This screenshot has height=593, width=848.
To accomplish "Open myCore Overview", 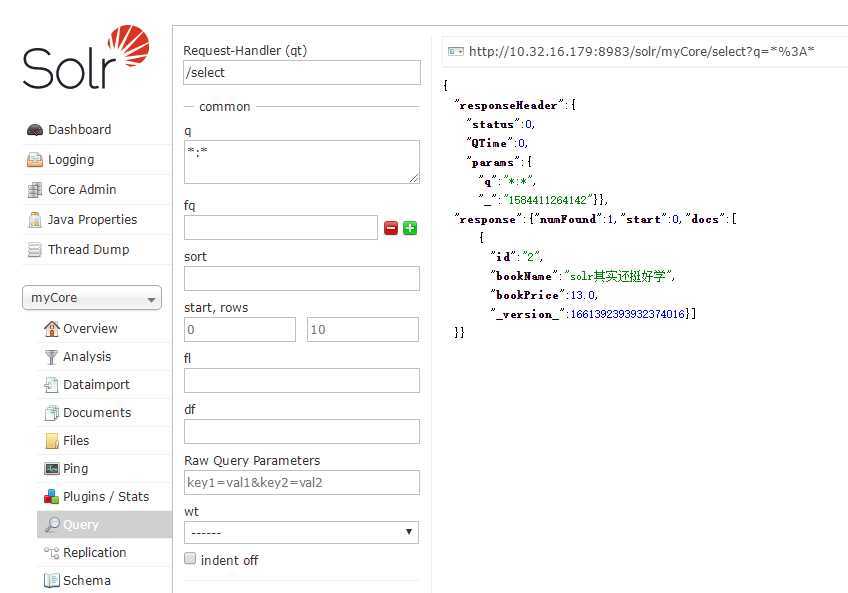I will tap(90, 328).
